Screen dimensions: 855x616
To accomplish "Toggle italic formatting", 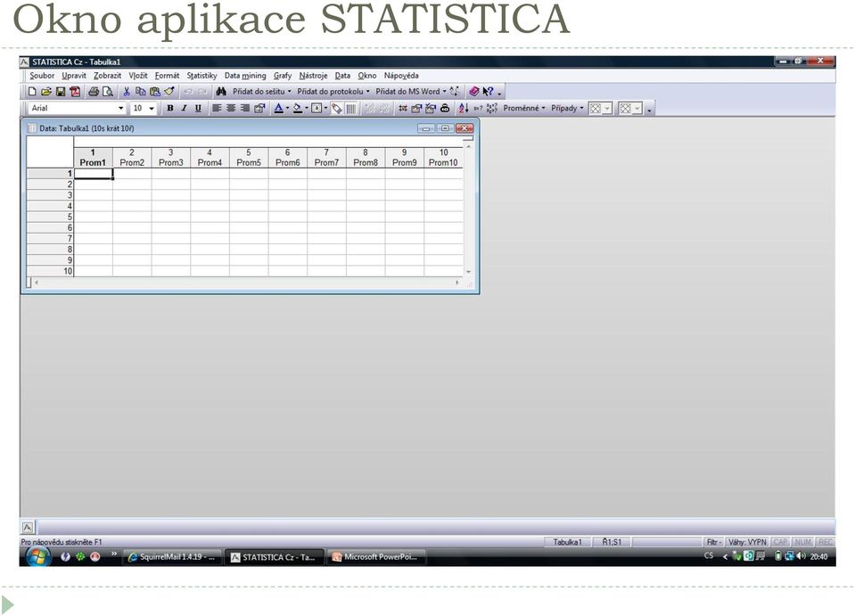I will coord(184,109).
